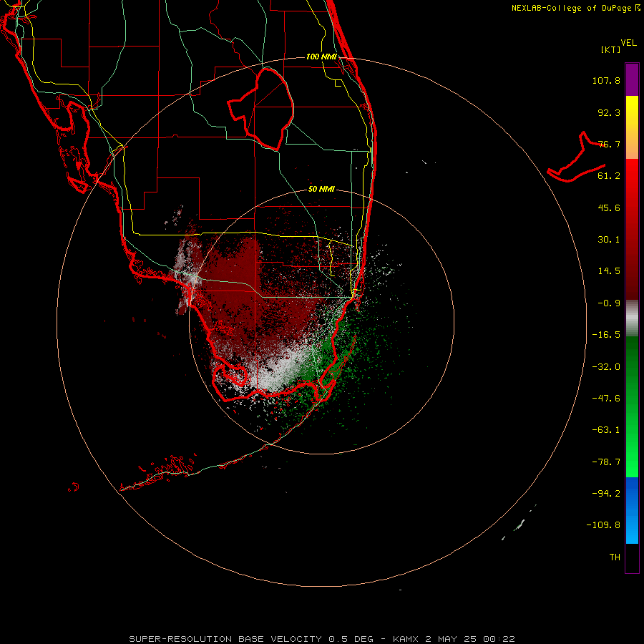Screen dimensions: 644x644
Task: Pick the gray near-zero color bar segment
Action: click(x=632, y=318)
